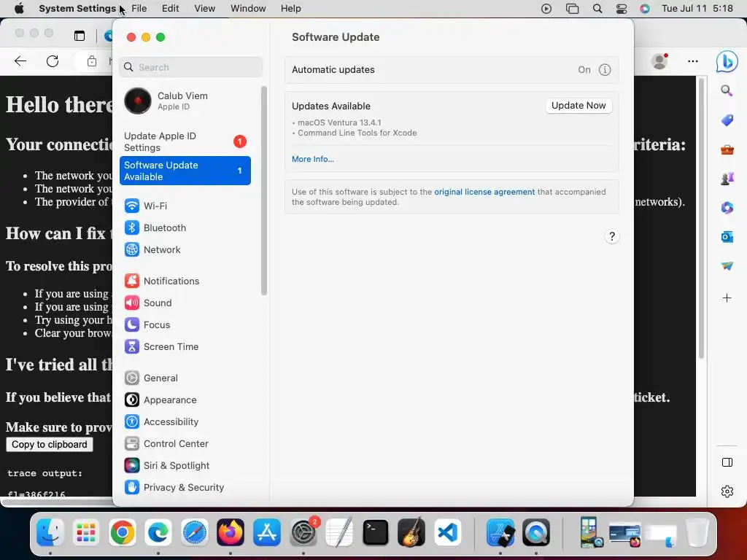This screenshot has width=747, height=560.
Task: Click the menu bar date and time
Action: tap(697, 9)
